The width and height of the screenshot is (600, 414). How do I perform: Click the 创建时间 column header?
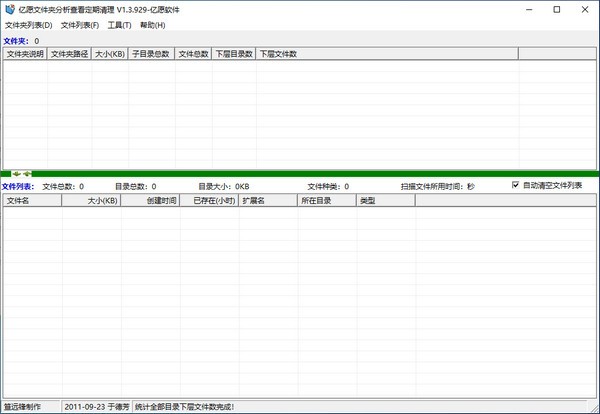click(150, 200)
